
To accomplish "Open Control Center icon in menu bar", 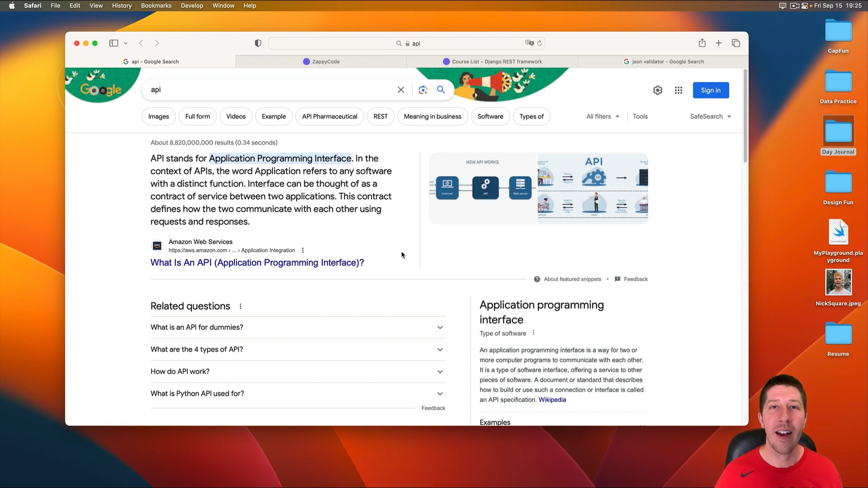I will point(805,5).
